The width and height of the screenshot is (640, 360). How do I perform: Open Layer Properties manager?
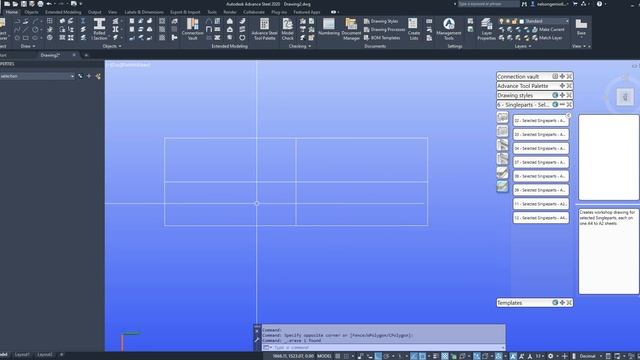486,29
